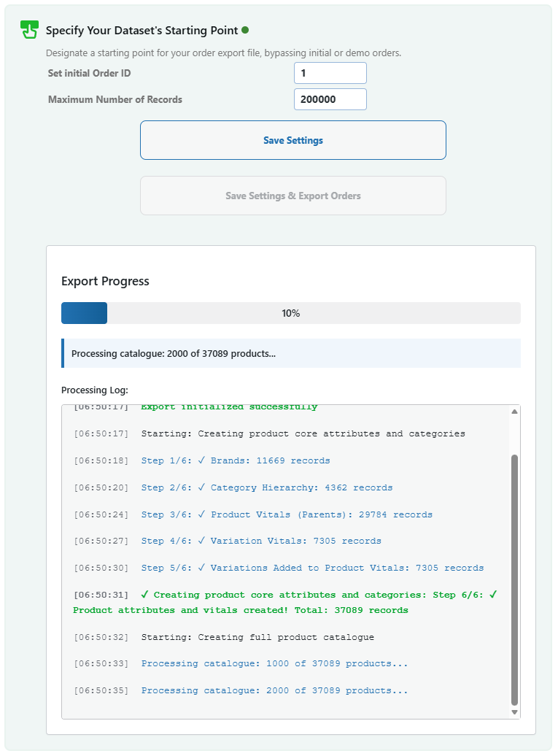Screen dimensions: 558x756
Task: Click the Step 5/6 Variations Added log line
Action: tap(311, 568)
